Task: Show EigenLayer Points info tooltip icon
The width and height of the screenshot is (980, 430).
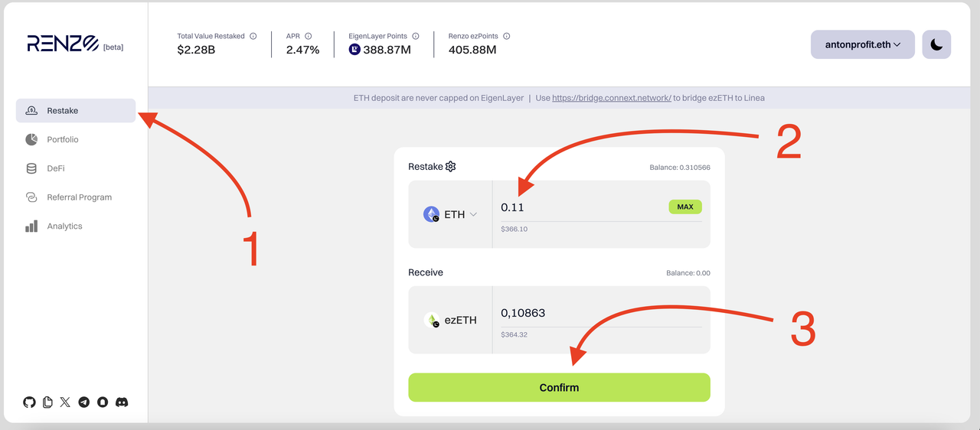Action: (415, 36)
